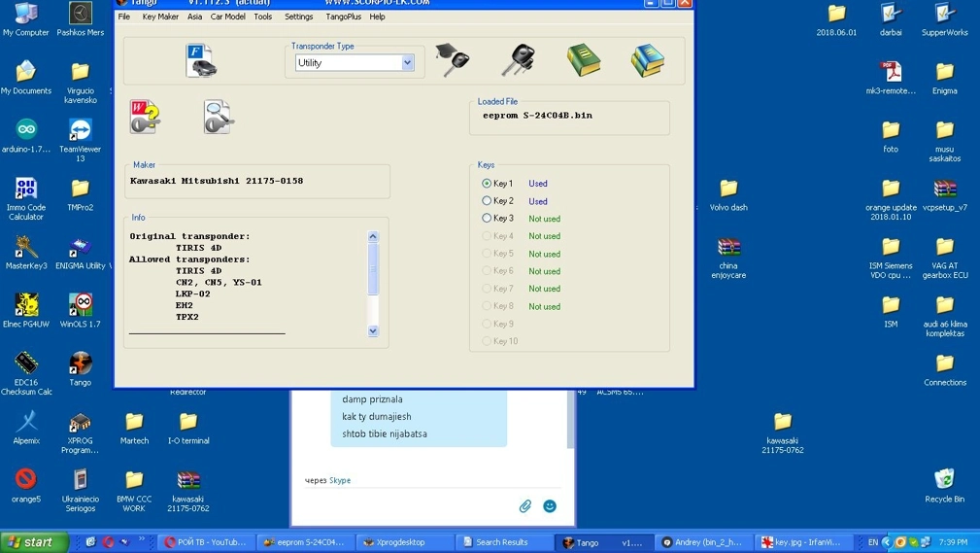
Task: Open Recycle Bin
Action: tap(944, 486)
